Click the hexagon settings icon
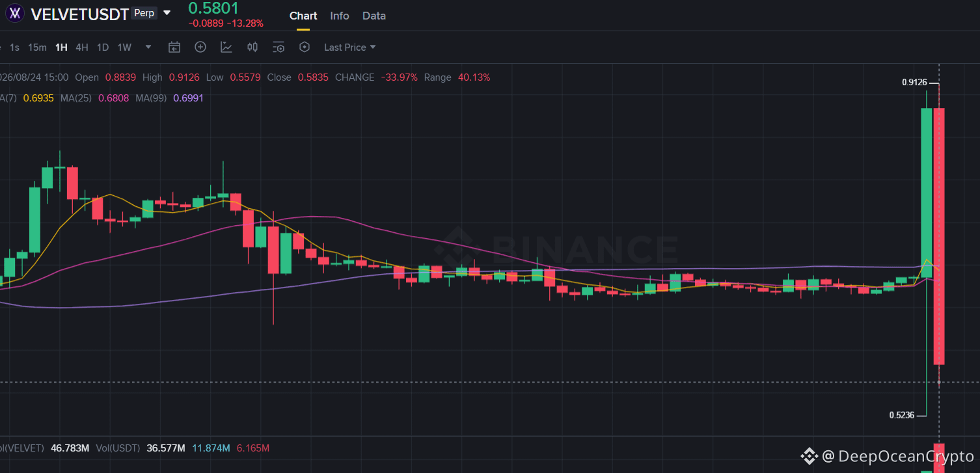Viewport: 980px width, 473px height. tap(305, 47)
